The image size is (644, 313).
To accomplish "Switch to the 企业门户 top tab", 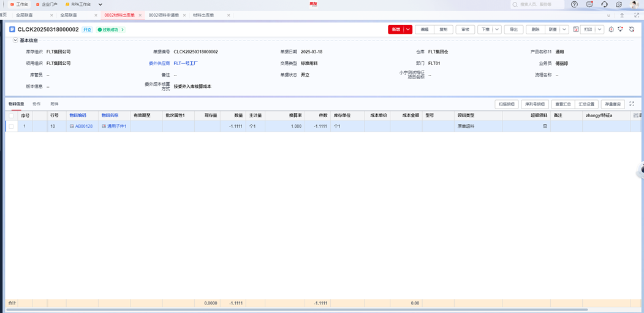I will tap(47, 4).
